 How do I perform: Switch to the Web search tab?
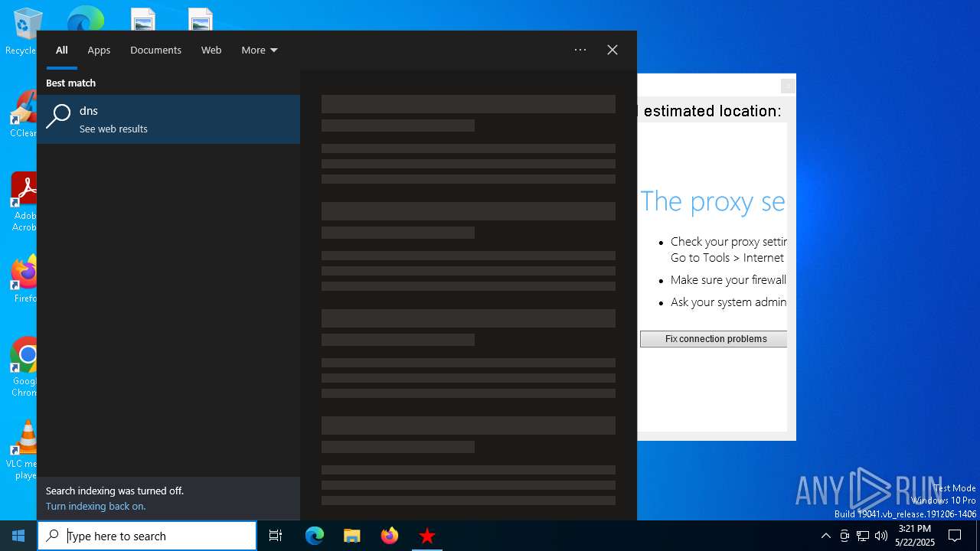point(211,51)
